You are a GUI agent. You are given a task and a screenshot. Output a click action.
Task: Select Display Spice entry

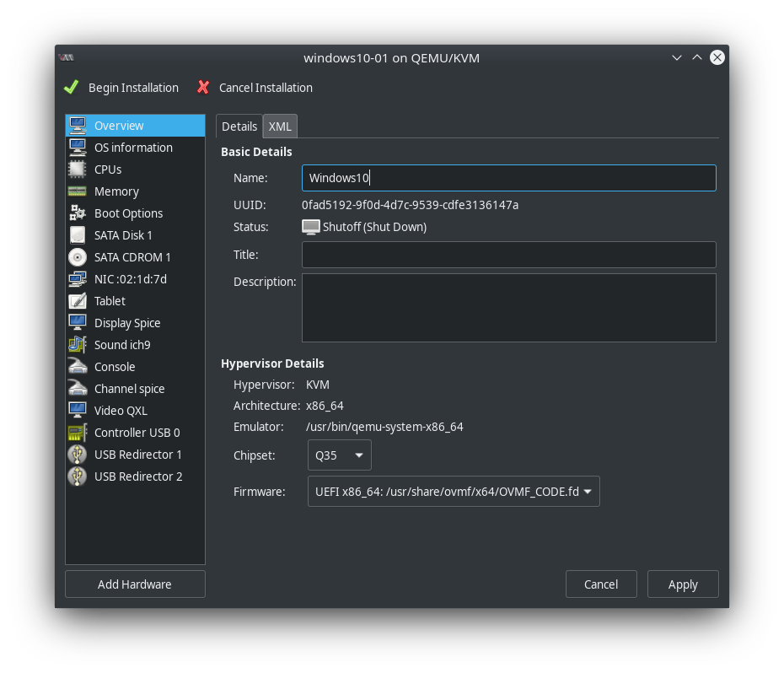tap(135, 323)
